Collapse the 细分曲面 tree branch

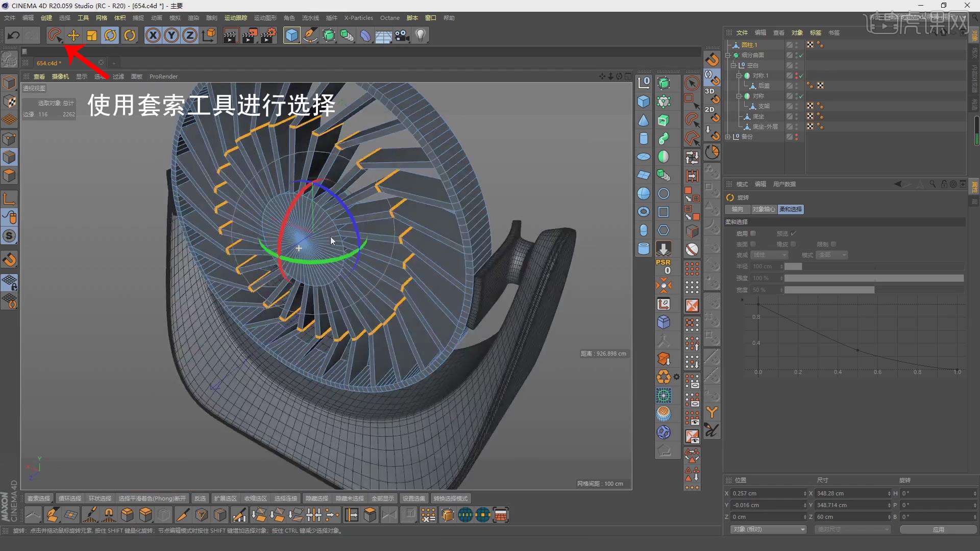728,55
